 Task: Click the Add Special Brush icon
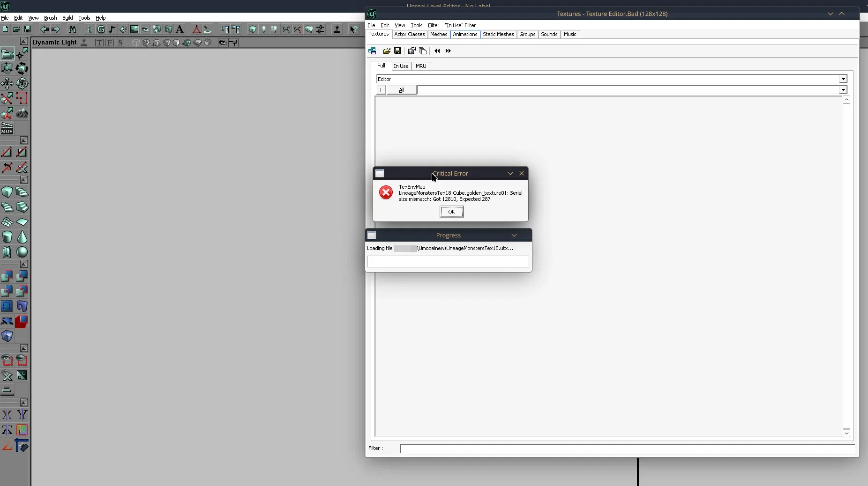coord(7,306)
